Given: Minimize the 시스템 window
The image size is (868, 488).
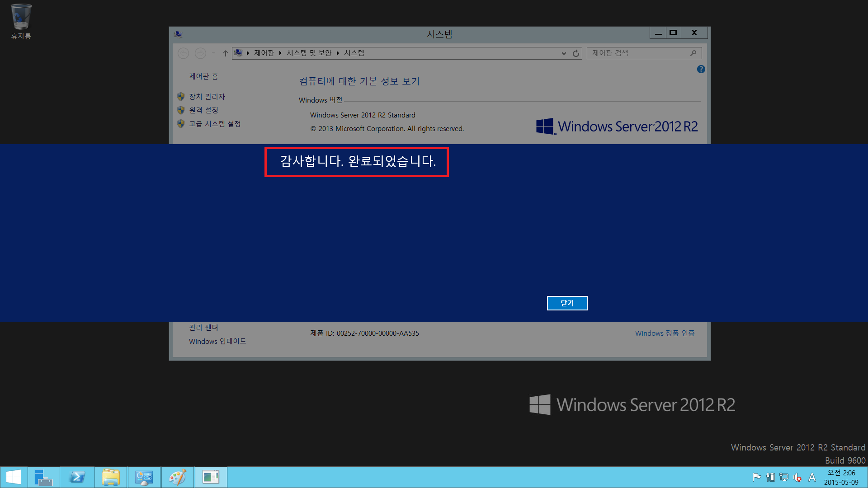Looking at the screenshot, I should 658,33.
